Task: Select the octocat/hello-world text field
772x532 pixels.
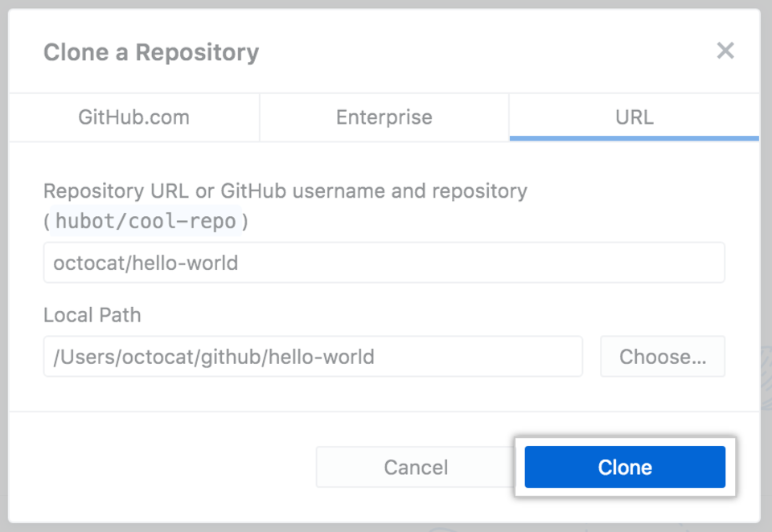Action: pos(384,262)
